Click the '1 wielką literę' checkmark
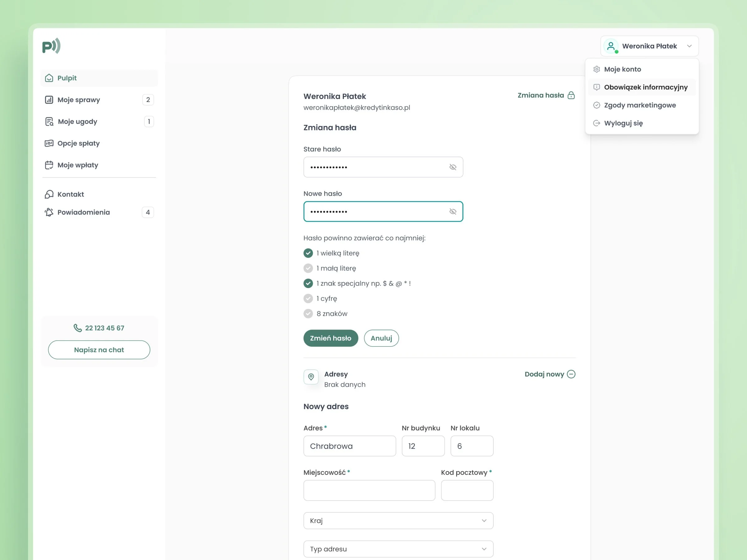This screenshot has width=747, height=560. pos(308,253)
